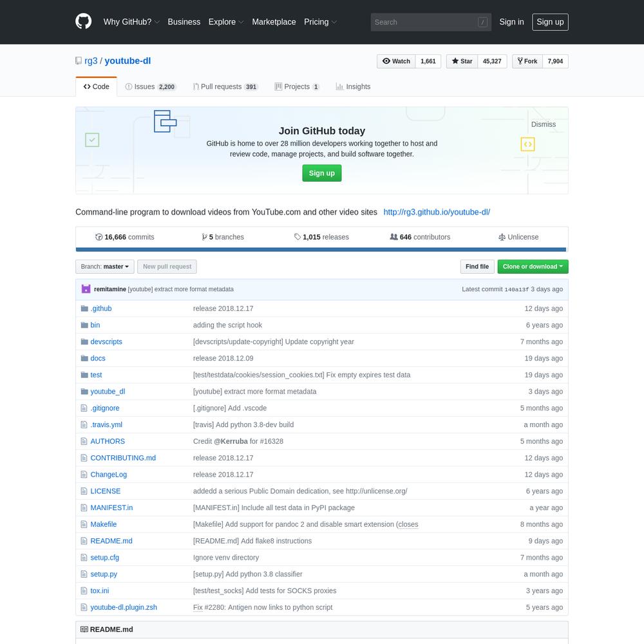This screenshot has width=644, height=644.
Task: Open the youtube-dl repository name link
Action: pos(128,61)
